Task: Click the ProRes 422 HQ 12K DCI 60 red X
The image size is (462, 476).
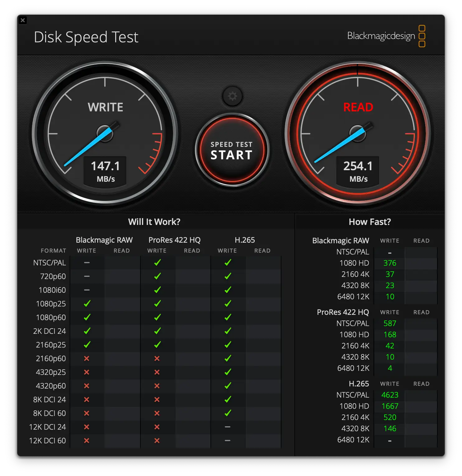Action: click(157, 441)
